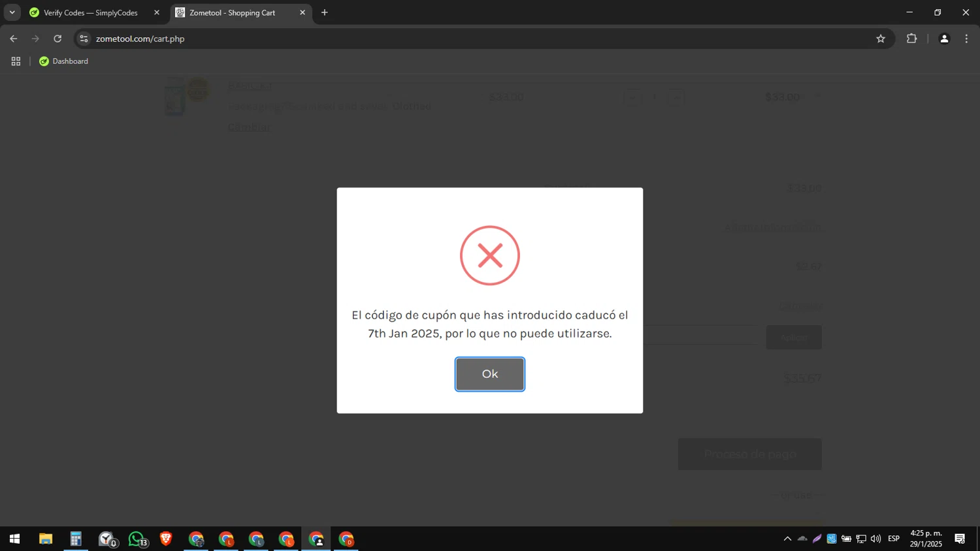The image size is (980, 551).
Task: Select the Zometool - Shopping Cart tab
Action: pyautogui.click(x=232, y=12)
